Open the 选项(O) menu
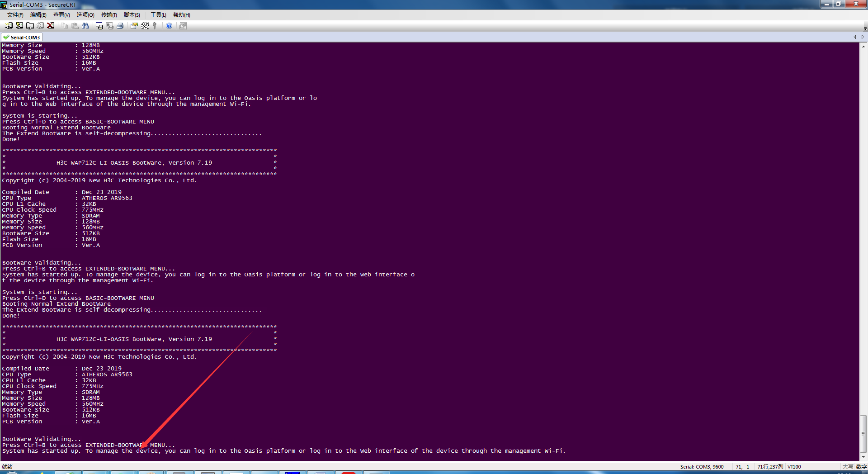This screenshot has width=868, height=474. 85,15
